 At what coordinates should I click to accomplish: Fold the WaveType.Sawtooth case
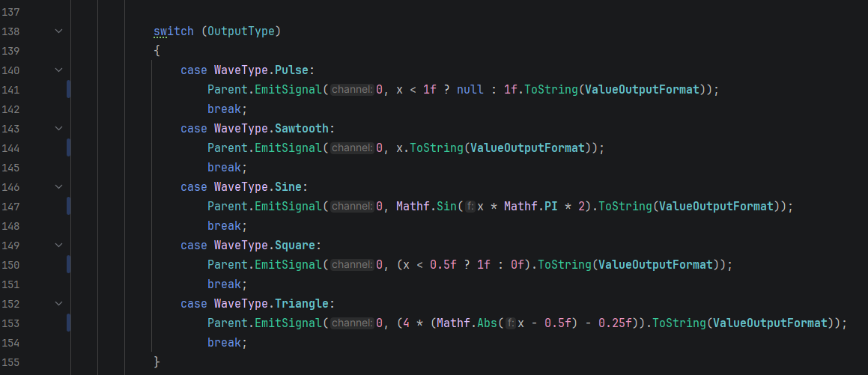point(58,129)
